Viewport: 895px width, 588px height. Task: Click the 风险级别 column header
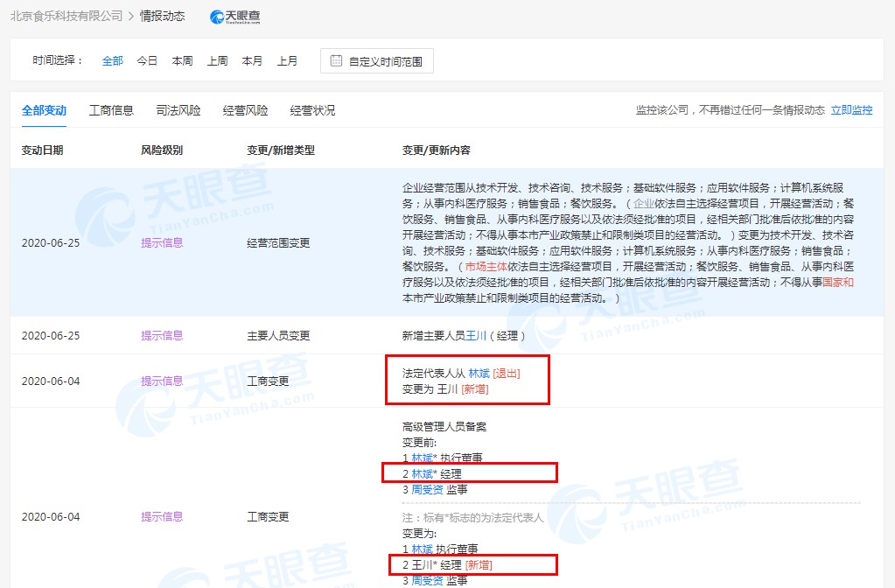point(162,150)
